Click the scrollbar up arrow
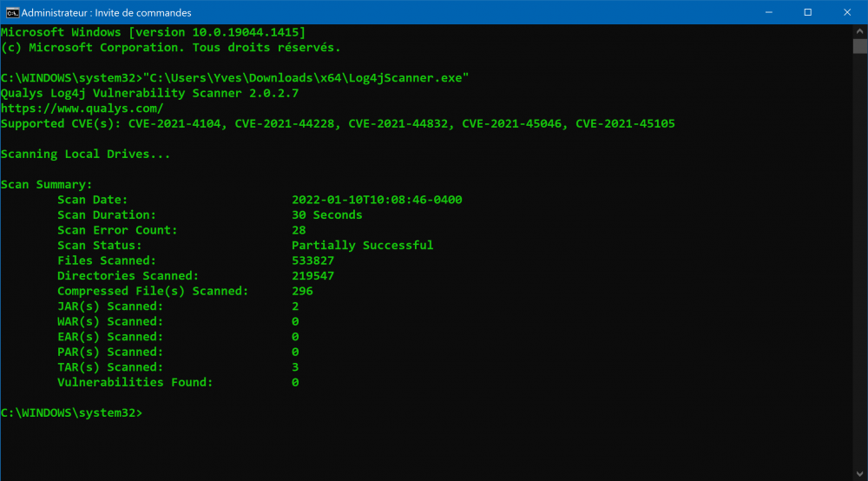868x481 pixels. (860, 31)
